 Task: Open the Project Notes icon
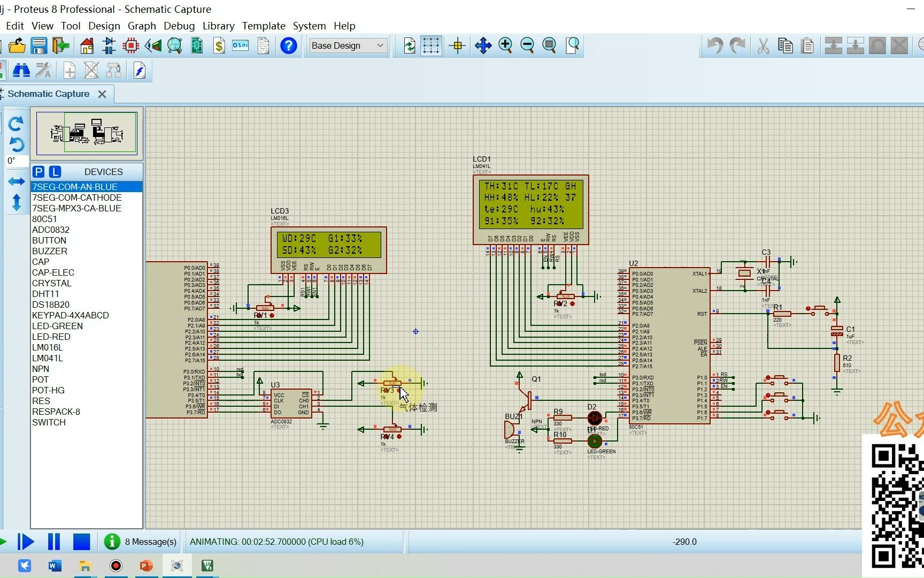(x=263, y=45)
